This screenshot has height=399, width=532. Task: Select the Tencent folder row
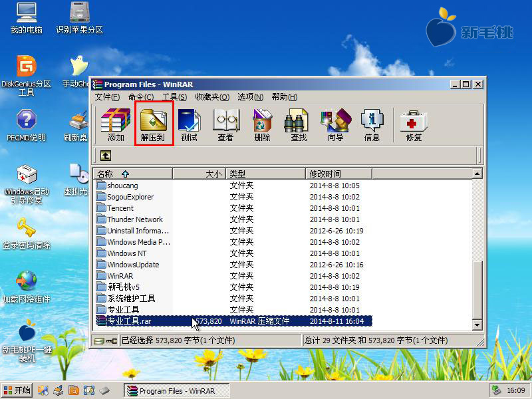(233, 208)
